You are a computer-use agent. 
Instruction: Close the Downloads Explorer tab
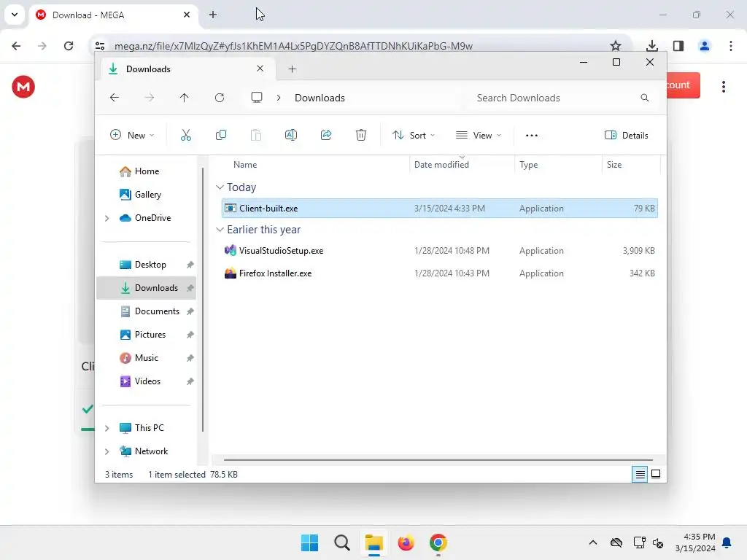[260, 69]
